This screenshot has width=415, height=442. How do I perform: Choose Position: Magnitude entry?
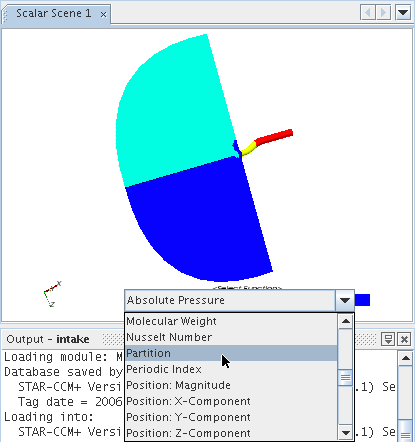click(x=231, y=385)
